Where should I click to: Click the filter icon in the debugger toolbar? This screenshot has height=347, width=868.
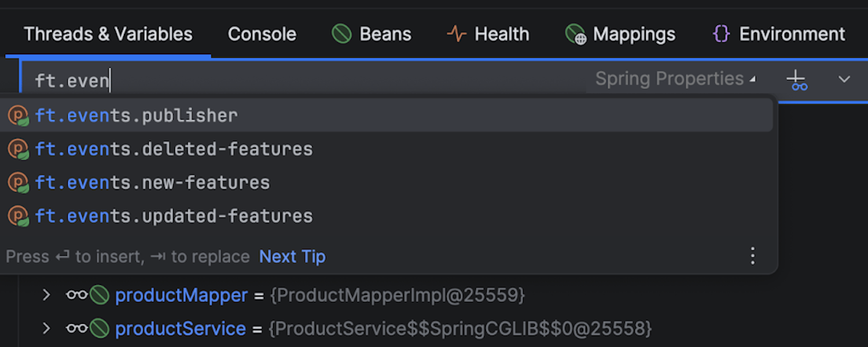pos(797,79)
